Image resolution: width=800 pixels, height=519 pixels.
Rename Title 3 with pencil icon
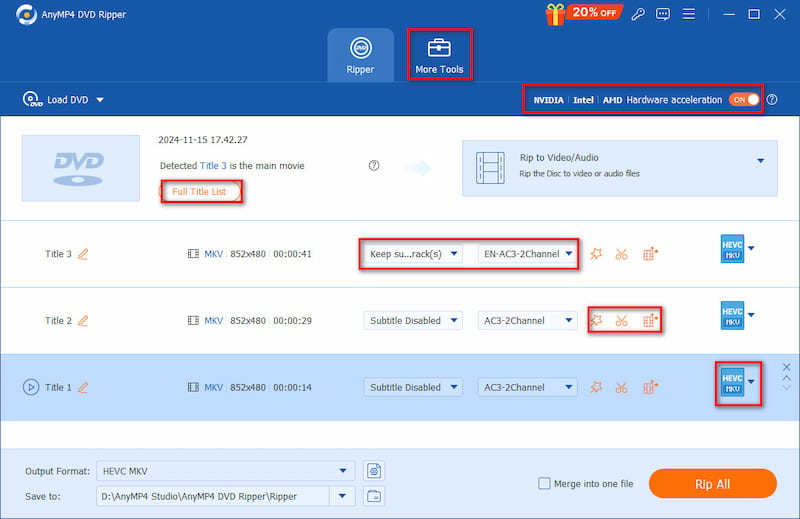point(83,254)
